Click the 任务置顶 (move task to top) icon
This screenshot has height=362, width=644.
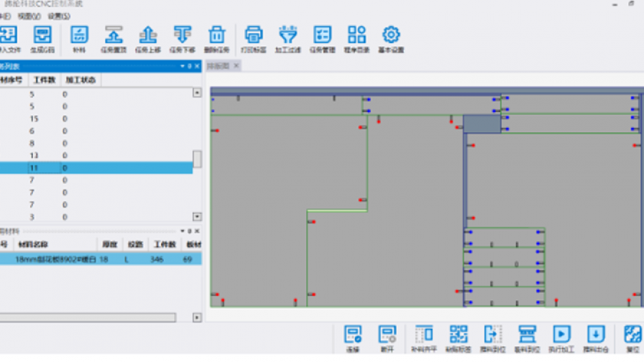tap(114, 37)
